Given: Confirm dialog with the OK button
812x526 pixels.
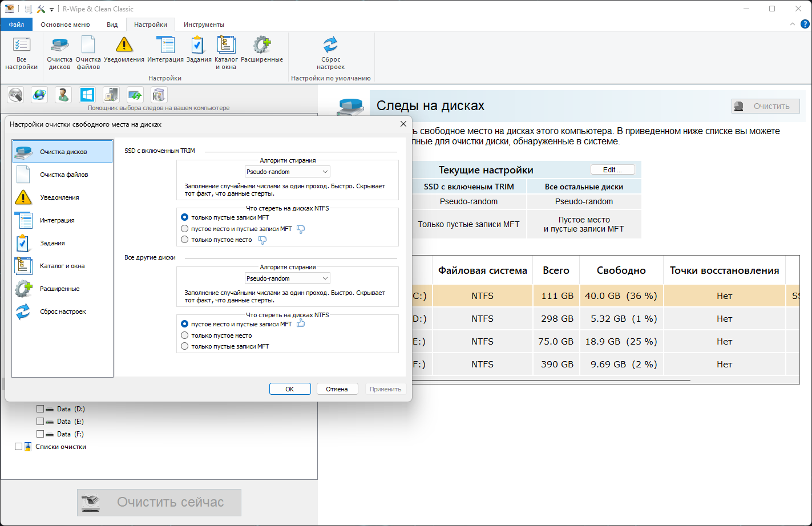Looking at the screenshot, I should pyautogui.click(x=290, y=389).
